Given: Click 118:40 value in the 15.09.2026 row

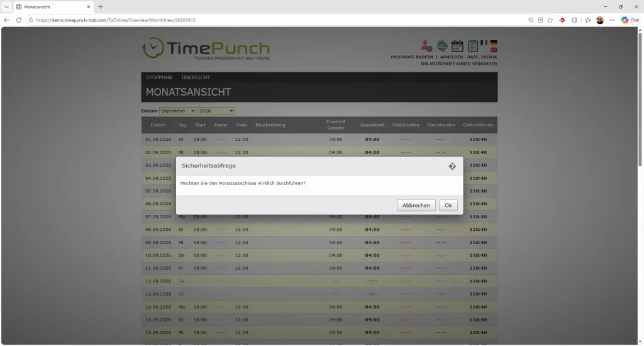Looking at the screenshot, I should [478, 320].
